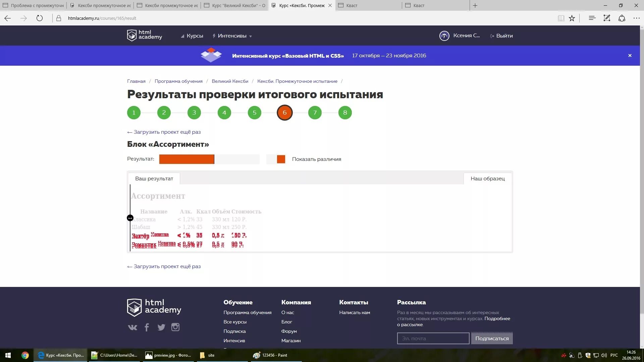
Task: Add page to favorites star
Action: click(572, 18)
